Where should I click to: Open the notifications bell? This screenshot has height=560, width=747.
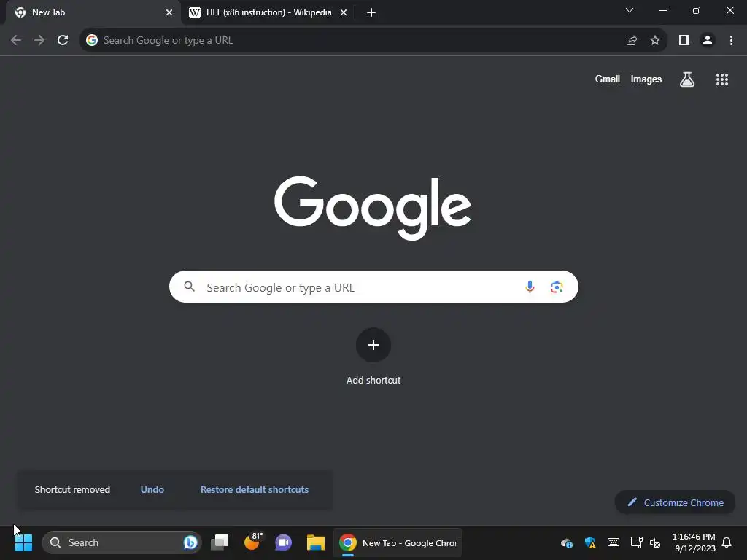[727, 542]
